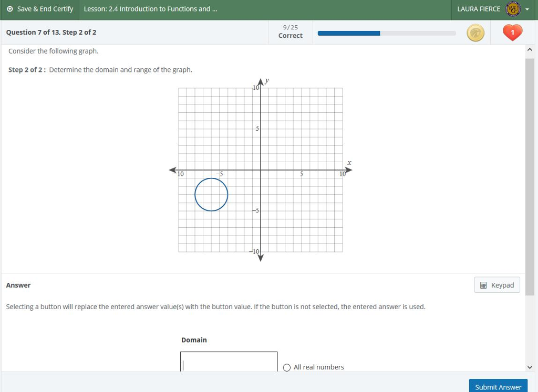Expand the user profile menu caret

click(527, 9)
